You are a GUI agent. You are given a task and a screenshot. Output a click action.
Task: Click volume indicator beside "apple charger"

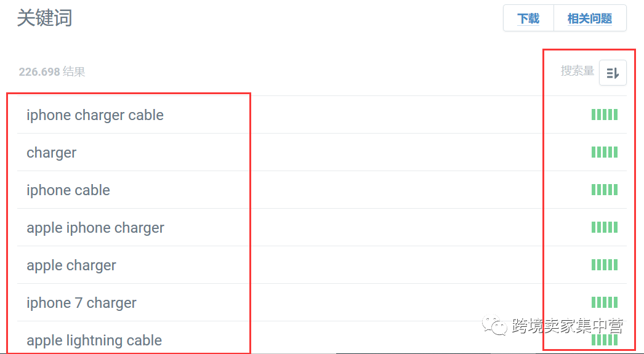(604, 265)
